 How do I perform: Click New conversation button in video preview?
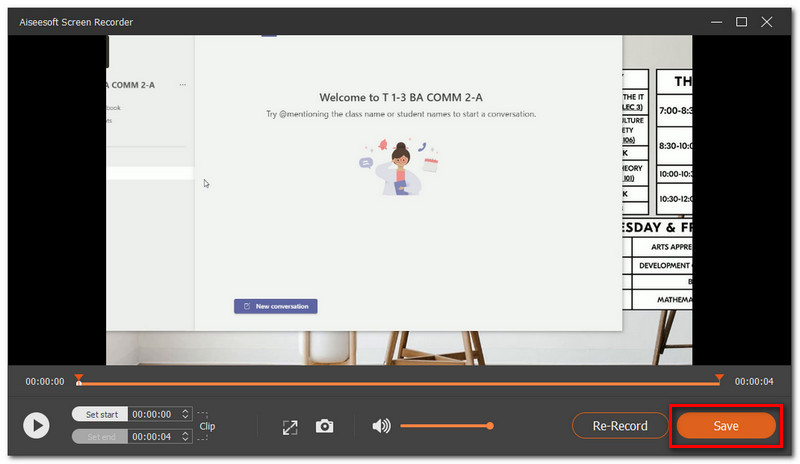coord(276,306)
